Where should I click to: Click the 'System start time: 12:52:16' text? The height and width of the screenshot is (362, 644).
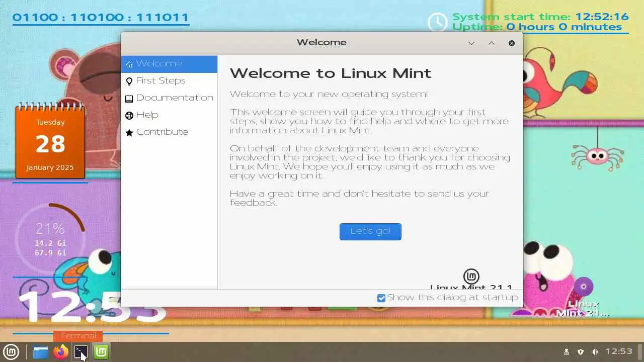pyautogui.click(x=540, y=17)
